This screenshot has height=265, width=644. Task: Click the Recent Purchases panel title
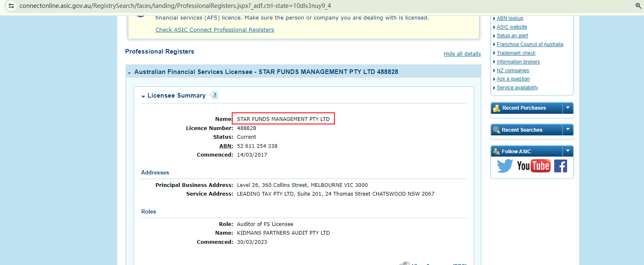(524, 108)
